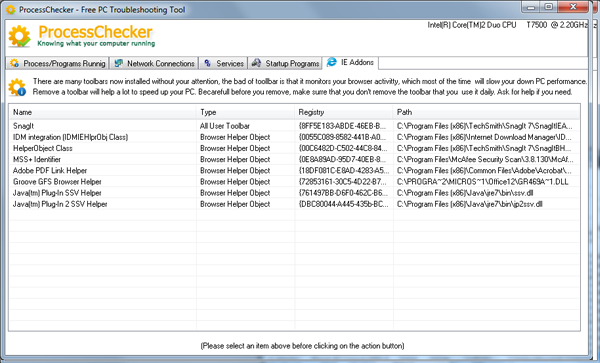
Task: Go to Startup Programs tab
Action: pyautogui.click(x=285, y=63)
